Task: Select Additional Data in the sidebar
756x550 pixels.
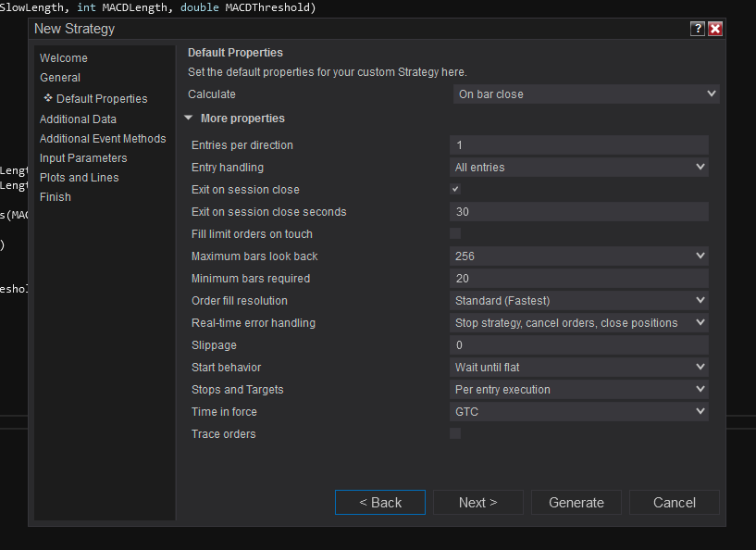Action: click(x=78, y=119)
